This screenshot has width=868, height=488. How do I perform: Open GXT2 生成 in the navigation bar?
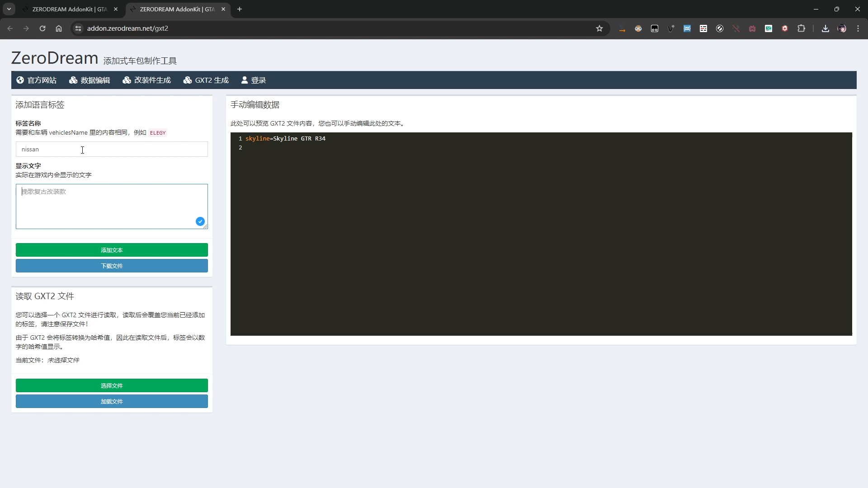[x=206, y=80]
